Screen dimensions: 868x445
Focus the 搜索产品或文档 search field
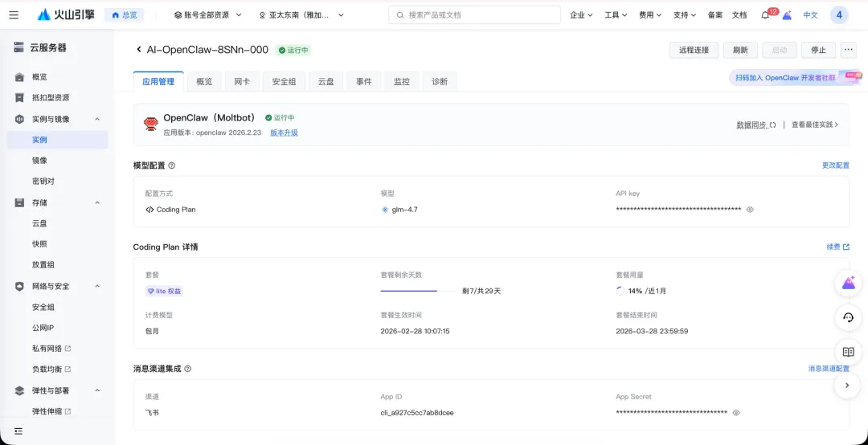(x=475, y=15)
